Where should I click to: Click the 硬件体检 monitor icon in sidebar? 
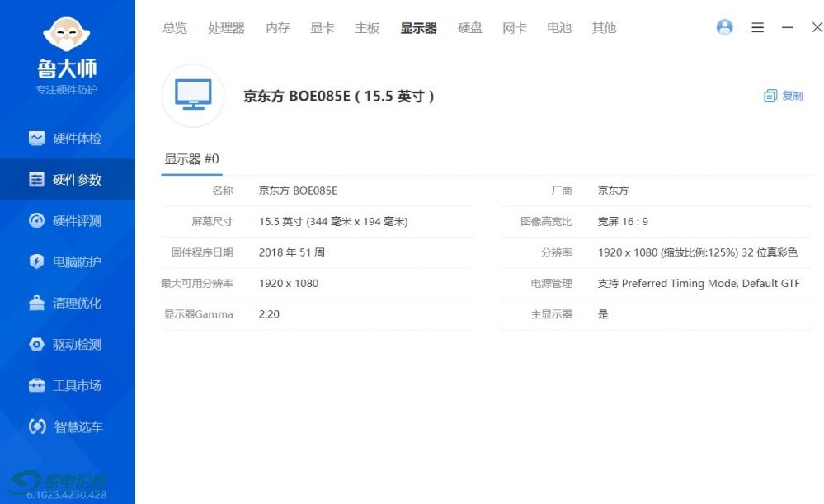point(36,139)
